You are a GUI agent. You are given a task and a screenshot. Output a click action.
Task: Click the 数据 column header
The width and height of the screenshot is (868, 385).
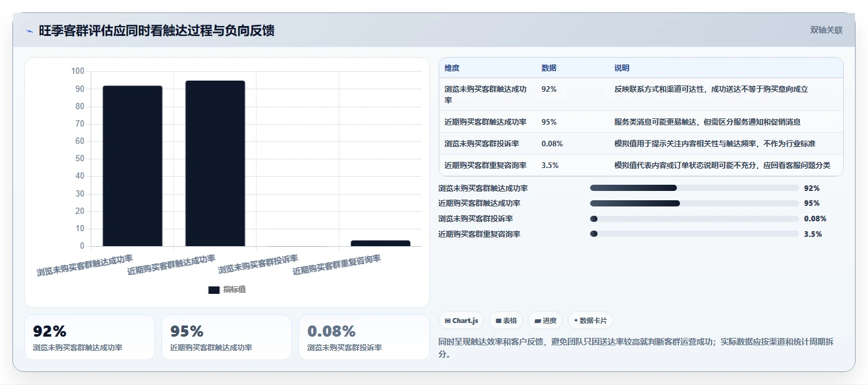click(x=549, y=68)
